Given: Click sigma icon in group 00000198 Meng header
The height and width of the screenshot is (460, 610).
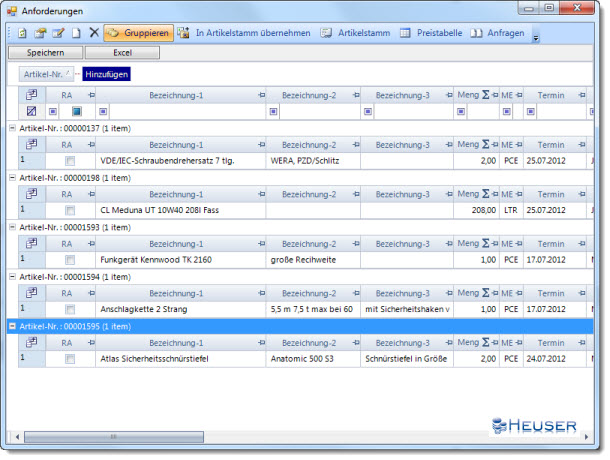Looking at the screenshot, I should [486, 194].
